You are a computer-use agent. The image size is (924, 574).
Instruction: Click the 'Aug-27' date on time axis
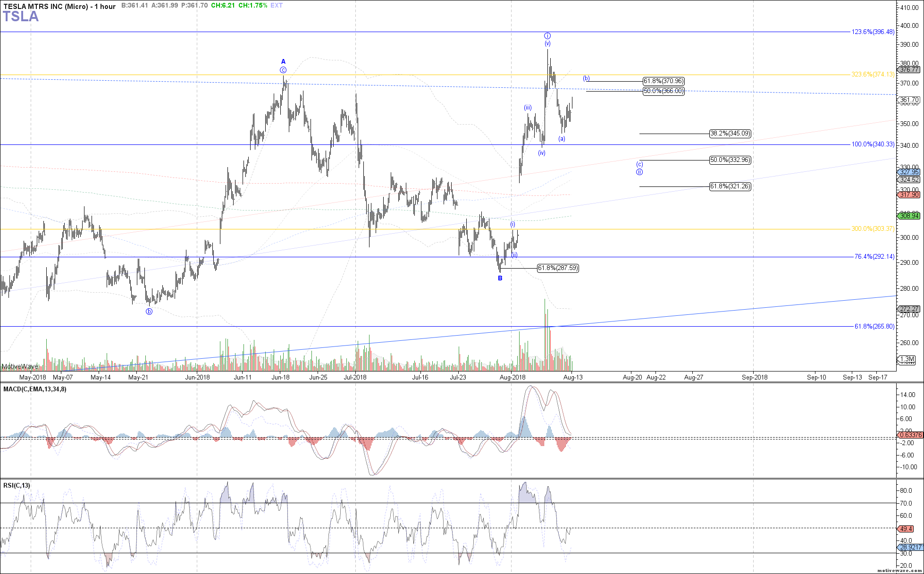pyautogui.click(x=694, y=377)
